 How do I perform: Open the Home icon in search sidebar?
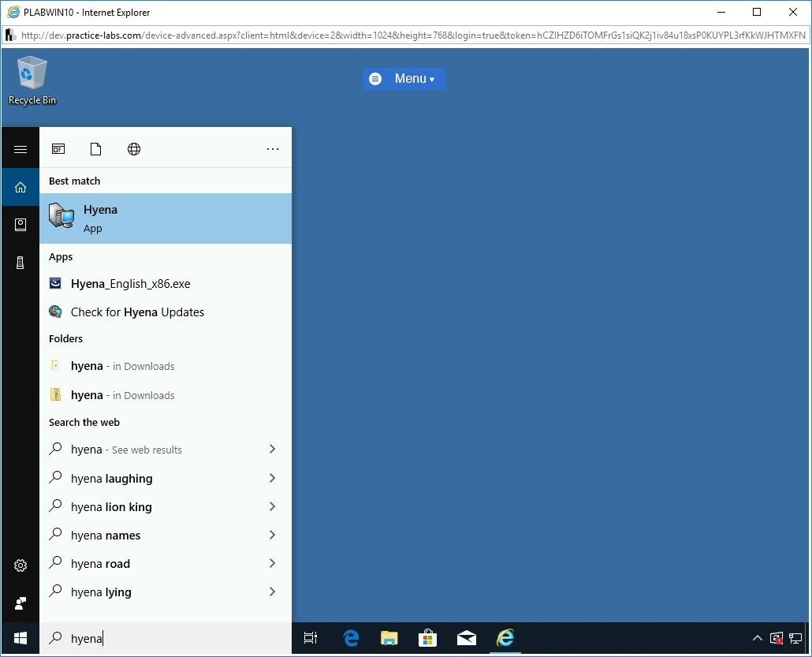tap(20, 187)
